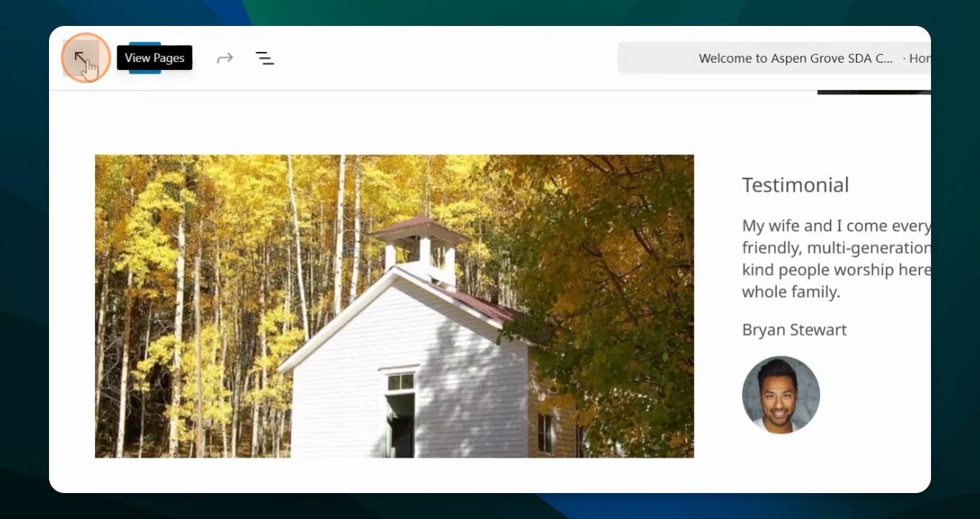
Task: Open the Welcome to Aspen Grove SDA title bar
Action: point(774,58)
